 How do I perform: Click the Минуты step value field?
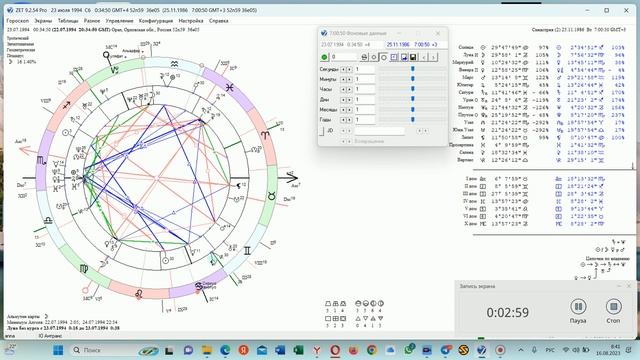pyautogui.click(x=364, y=79)
